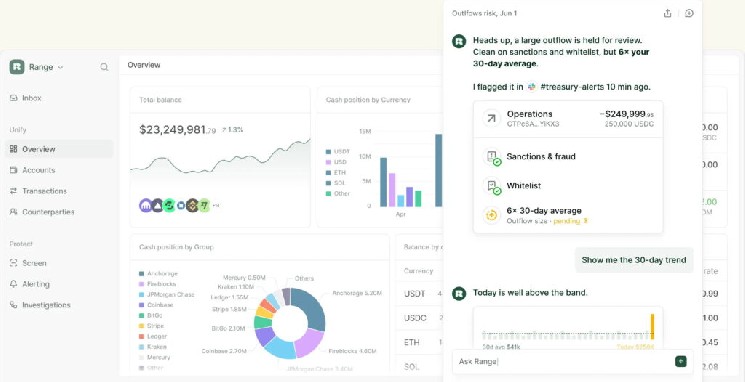Click the Overview grid icon
745x382 pixels.
tap(13, 149)
